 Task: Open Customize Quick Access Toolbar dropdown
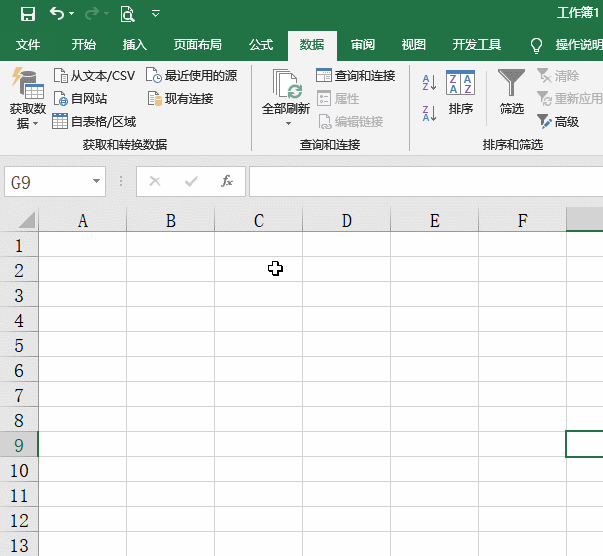(156, 14)
